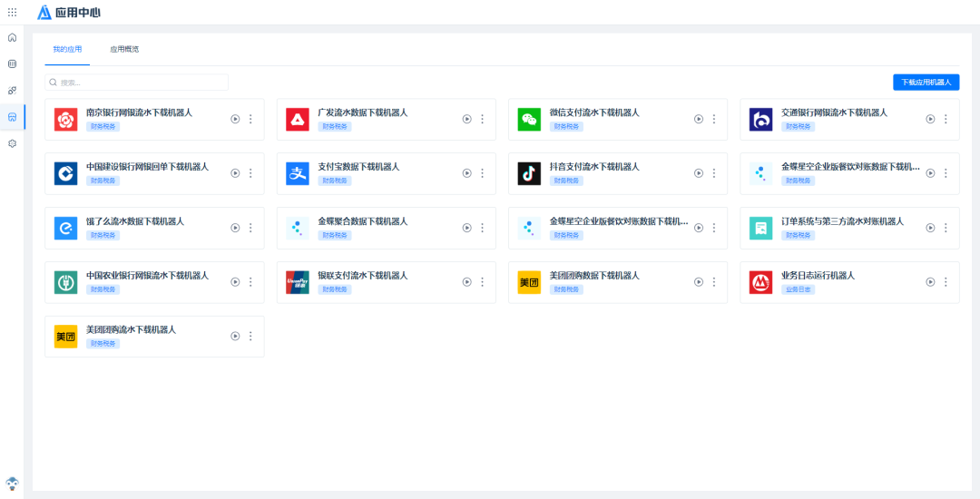Click the 饿了么流水数据下载机器人 icon

click(x=65, y=228)
